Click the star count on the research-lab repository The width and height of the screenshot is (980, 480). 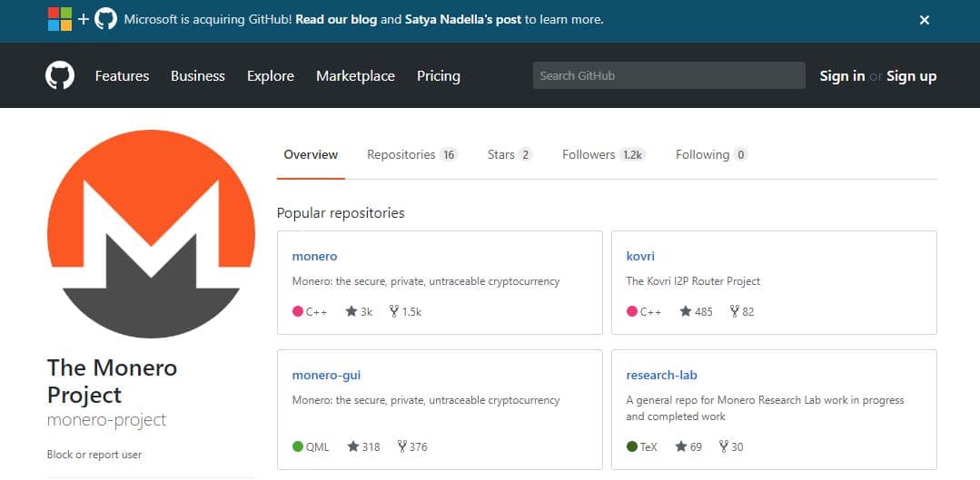point(688,446)
